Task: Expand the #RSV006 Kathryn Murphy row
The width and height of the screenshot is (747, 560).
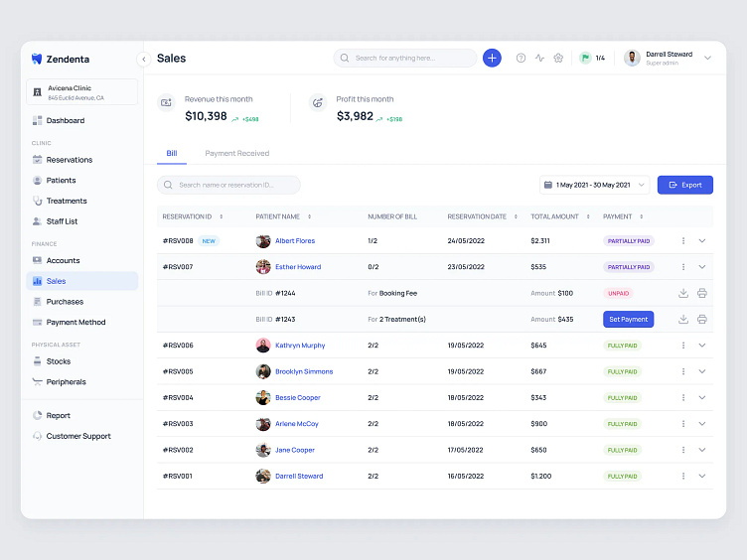Action: click(x=701, y=346)
